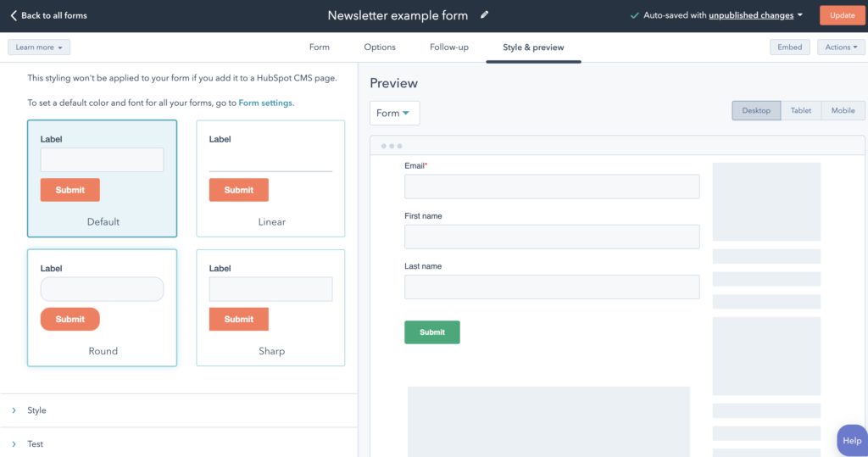The width and height of the screenshot is (868, 457).
Task: Click the green Submit button in preview
Action: tap(431, 332)
